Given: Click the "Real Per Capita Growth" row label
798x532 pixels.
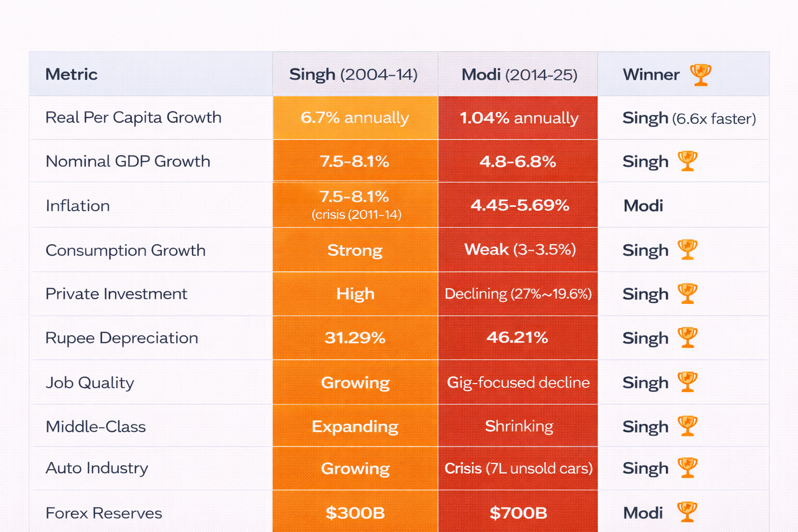Looking at the screenshot, I should click(134, 117).
